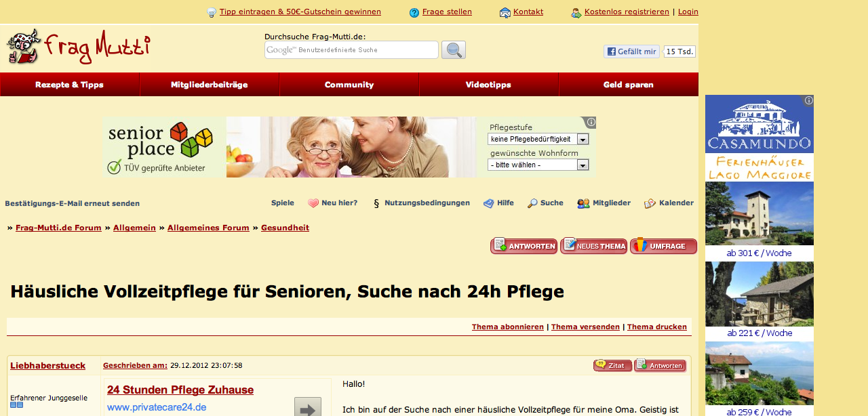
Task: Click into the Google search field
Action: 351,50
